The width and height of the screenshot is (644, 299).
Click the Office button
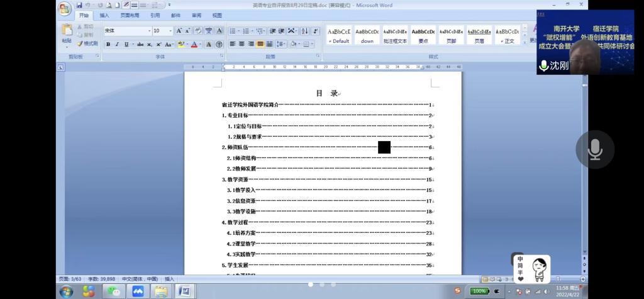click(x=65, y=8)
